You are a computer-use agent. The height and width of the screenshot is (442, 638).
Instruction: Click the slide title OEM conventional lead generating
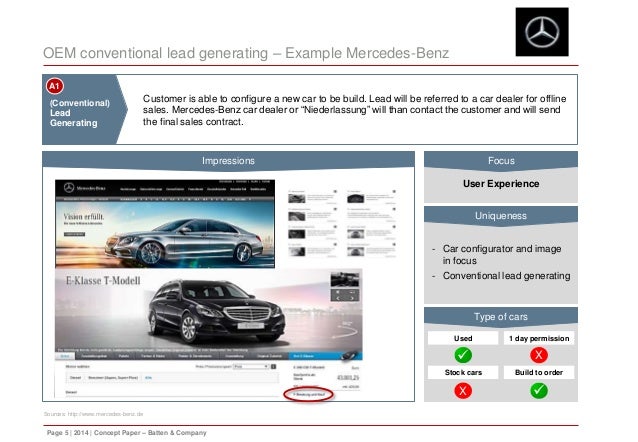coord(246,53)
